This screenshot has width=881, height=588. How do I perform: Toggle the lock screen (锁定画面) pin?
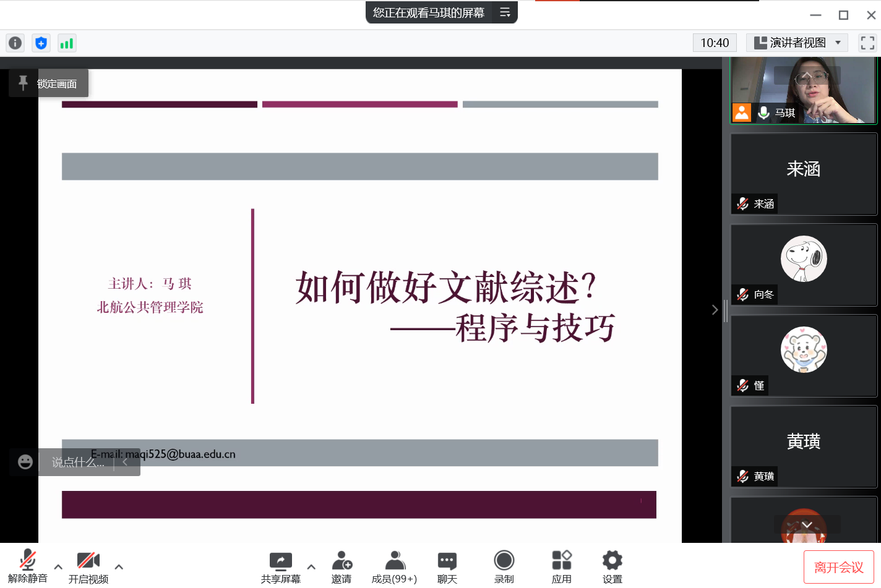48,83
